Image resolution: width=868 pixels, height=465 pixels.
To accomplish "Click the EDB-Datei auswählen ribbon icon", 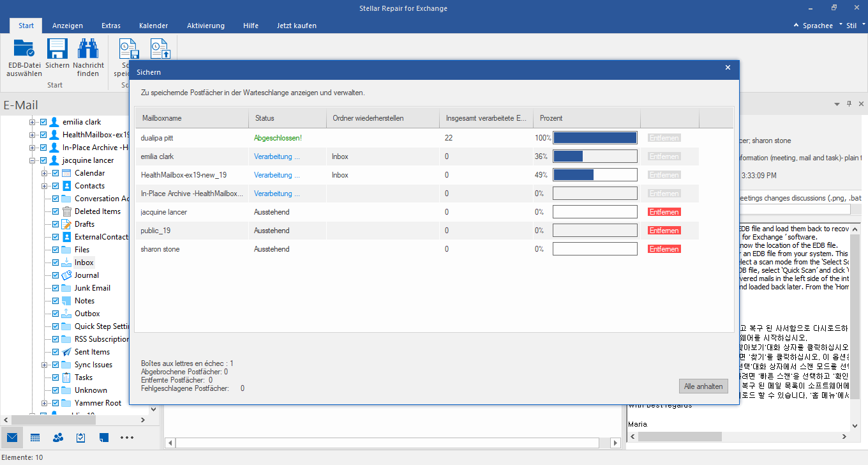I will pos(24,50).
